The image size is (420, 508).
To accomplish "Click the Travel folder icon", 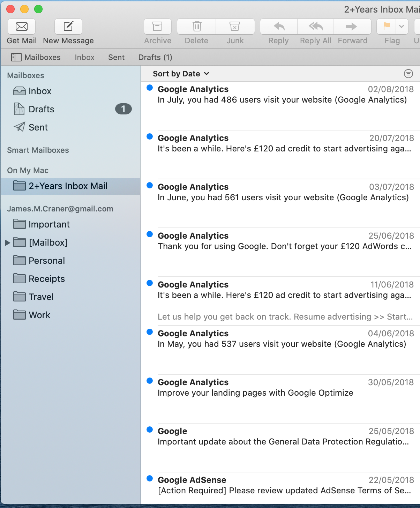I will (x=19, y=297).
